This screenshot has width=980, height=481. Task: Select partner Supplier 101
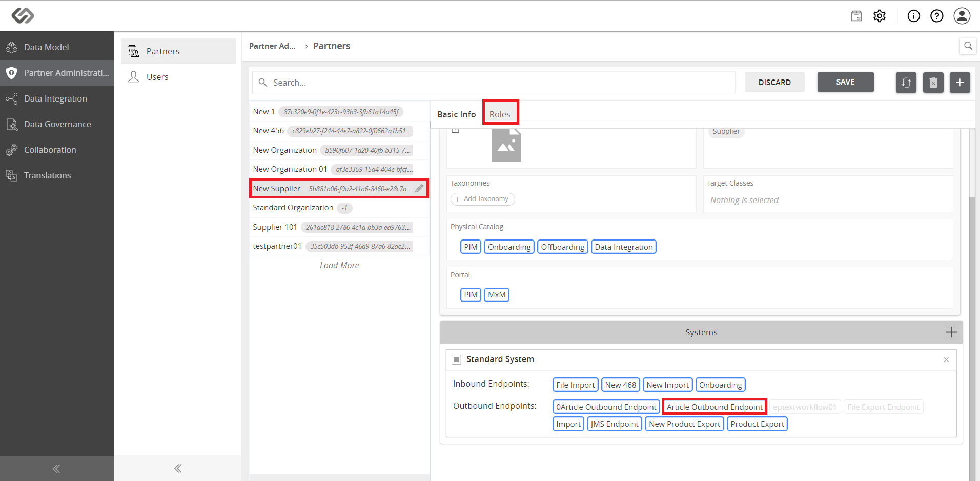[x=339, y=227]
